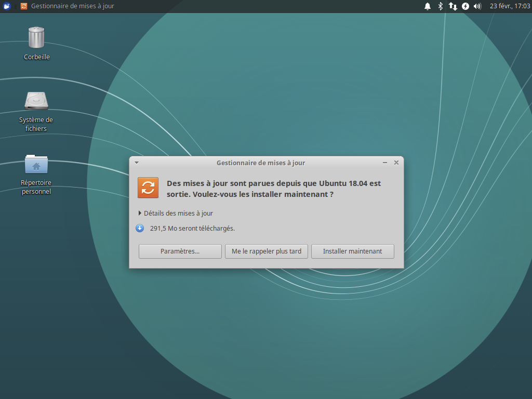
Task: Click the blue download arrow icon
Action: [140, 228]
